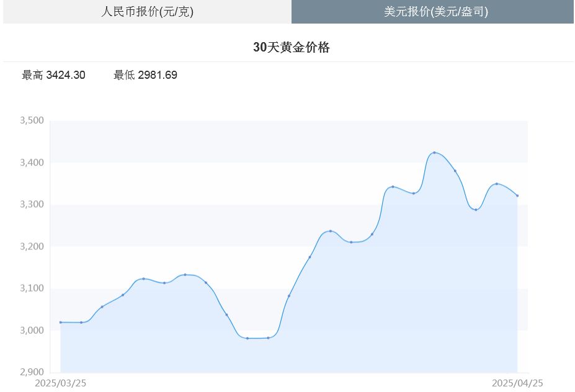575x392 pixels.
Task: Click the 2025/04/25 x-axis date label
Action: 517,383
